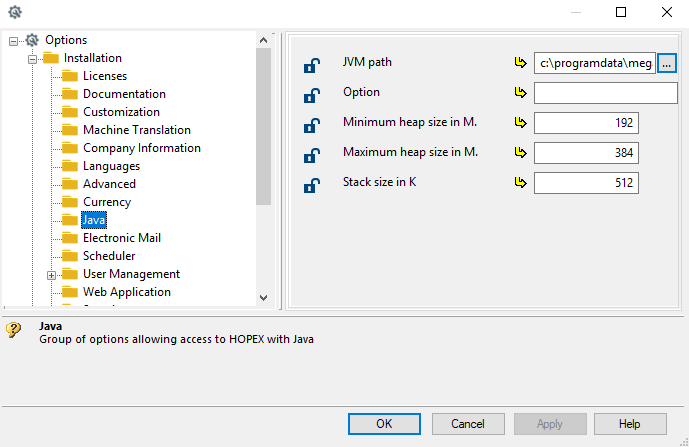Click the Minimum heap size field
689x447 pixels.
point(586,123)
